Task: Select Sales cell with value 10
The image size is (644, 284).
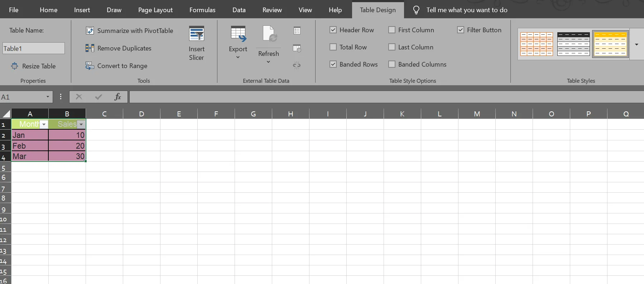Action: 67,135
